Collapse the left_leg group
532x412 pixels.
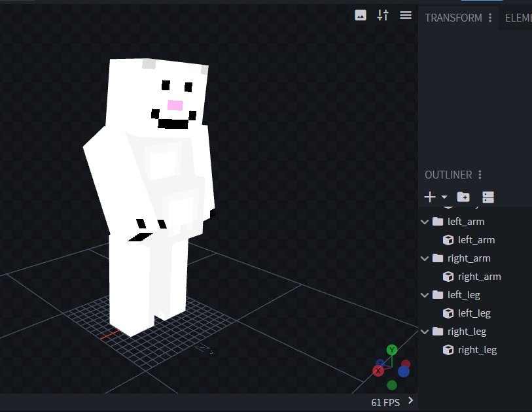pos(425,295)
